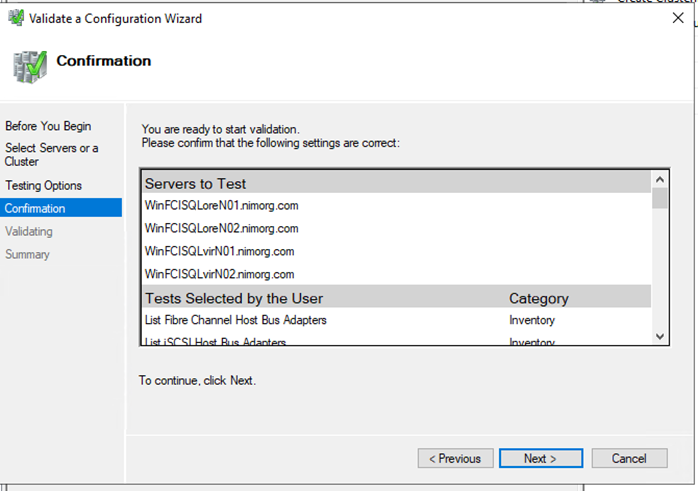Click the Summary step in sidebar
698x491 pixels.
click(x=27, y=255)
